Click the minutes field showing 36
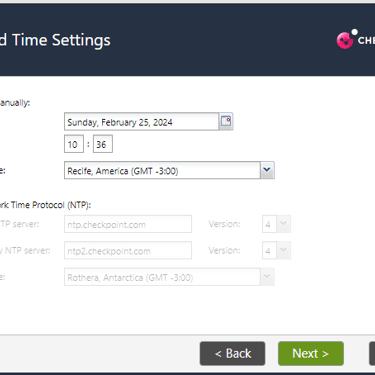375x375 pixels. tap(103, 144)
